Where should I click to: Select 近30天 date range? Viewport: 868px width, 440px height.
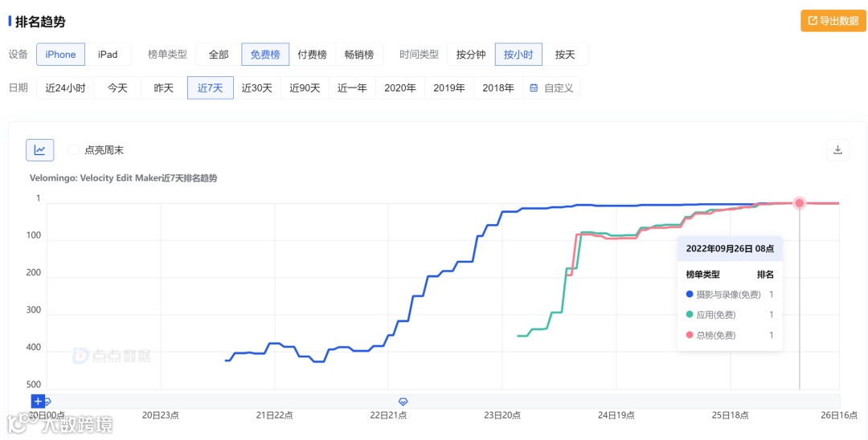point(257,88)
